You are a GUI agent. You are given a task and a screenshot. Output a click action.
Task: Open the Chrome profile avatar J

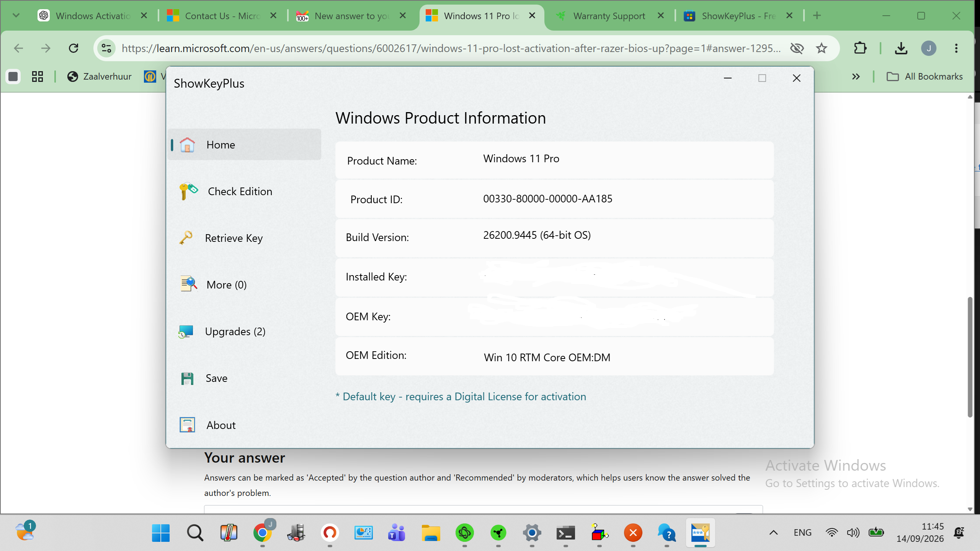pyautogui.click(x=929, y=48)
